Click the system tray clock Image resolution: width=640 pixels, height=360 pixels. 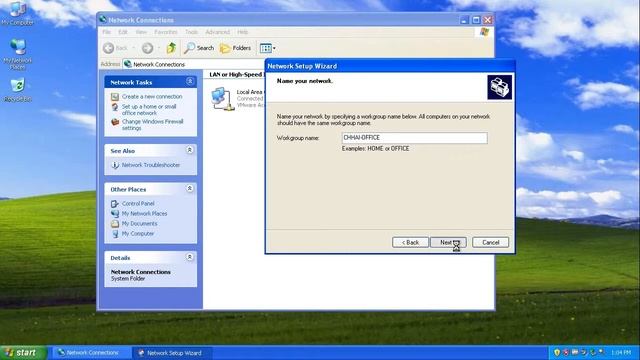click(620, 353)
